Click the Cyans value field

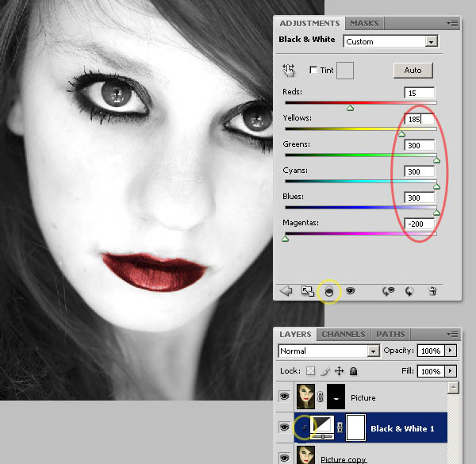click(420, 171)
